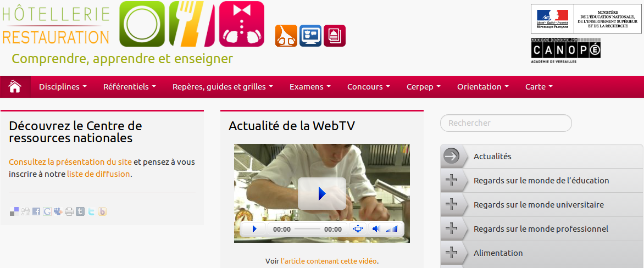This screenshot has height=268, width=644.
Task: Print the page via printer icon
Action: pyautogui.click(x=69, y=212)
